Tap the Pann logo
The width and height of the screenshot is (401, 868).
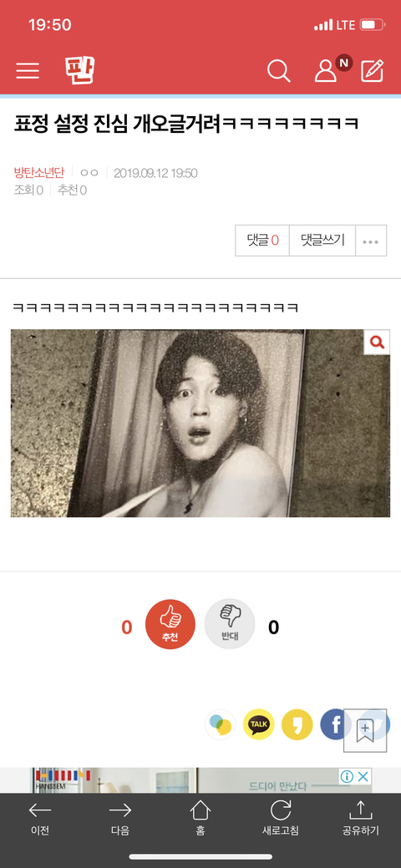79,69
